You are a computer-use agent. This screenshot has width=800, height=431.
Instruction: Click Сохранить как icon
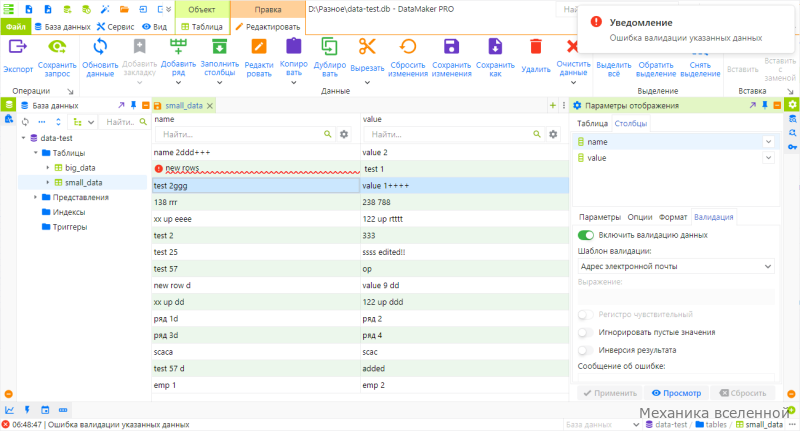click(x=495, y=47)
